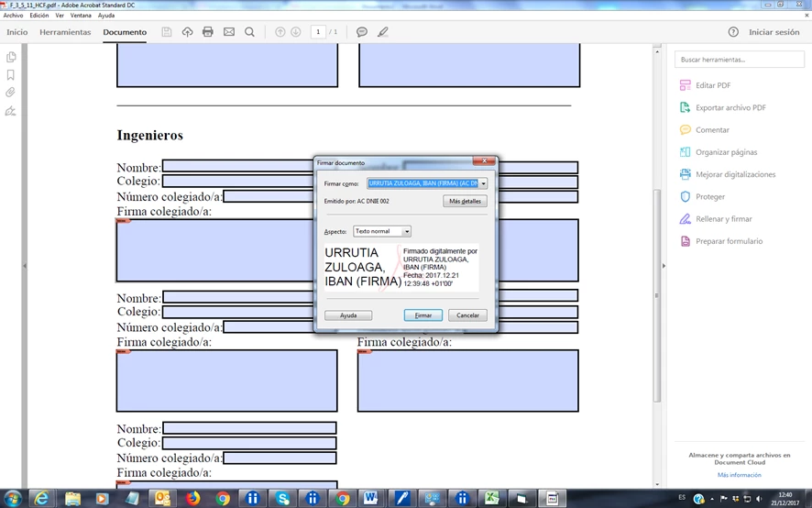
Task: Expand the Aspecto appearance dropdown
Action: (407, 232)
